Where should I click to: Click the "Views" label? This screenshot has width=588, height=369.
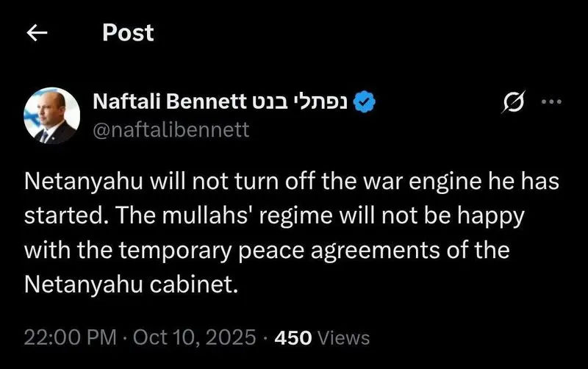point(344,338)
